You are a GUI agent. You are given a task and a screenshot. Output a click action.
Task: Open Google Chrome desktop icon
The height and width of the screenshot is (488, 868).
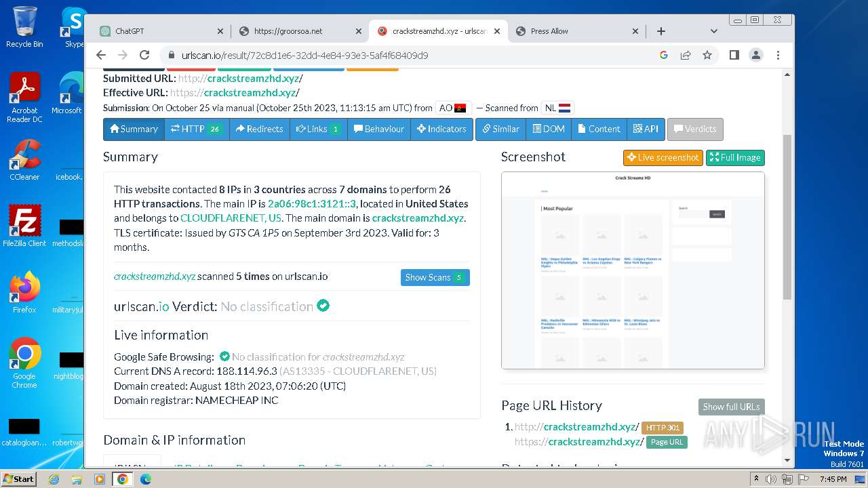24,363
